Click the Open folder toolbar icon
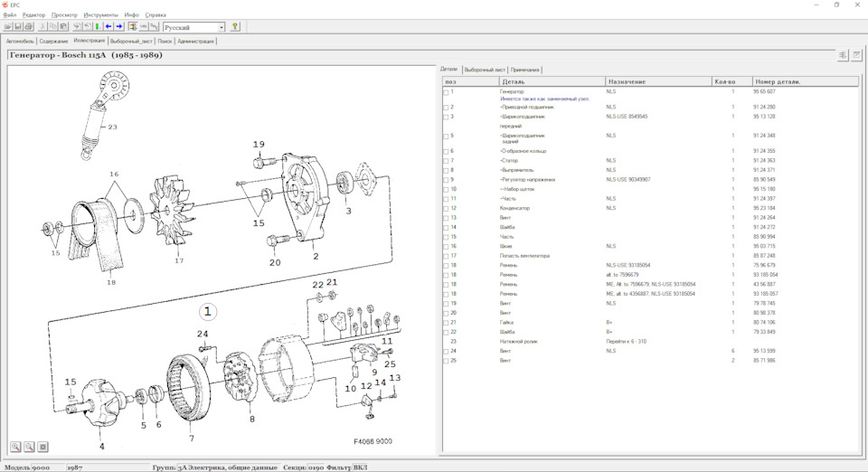The image size is (868, 472). coord(8,26)
